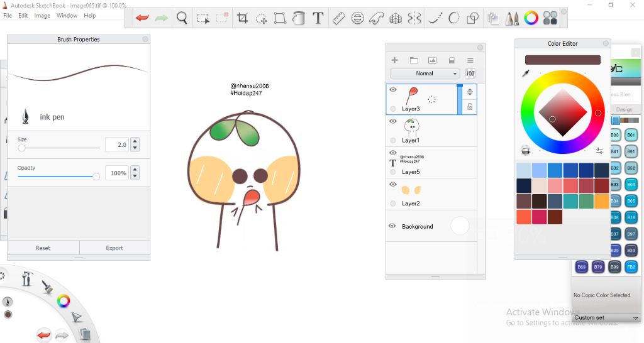Open the Layer Editor from toolbar
The width and height of the screenshot is (644, 343).
(493, 18)
